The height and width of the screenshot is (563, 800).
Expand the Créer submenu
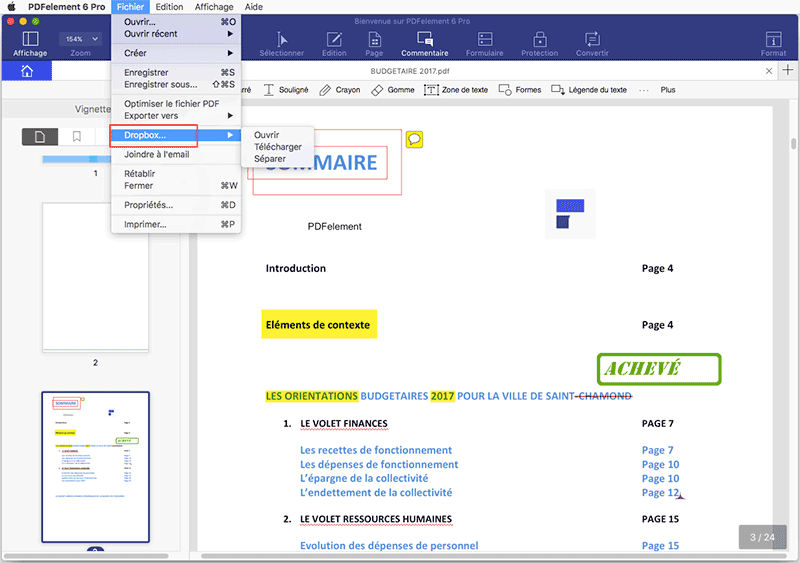click(x=176, y=53)
